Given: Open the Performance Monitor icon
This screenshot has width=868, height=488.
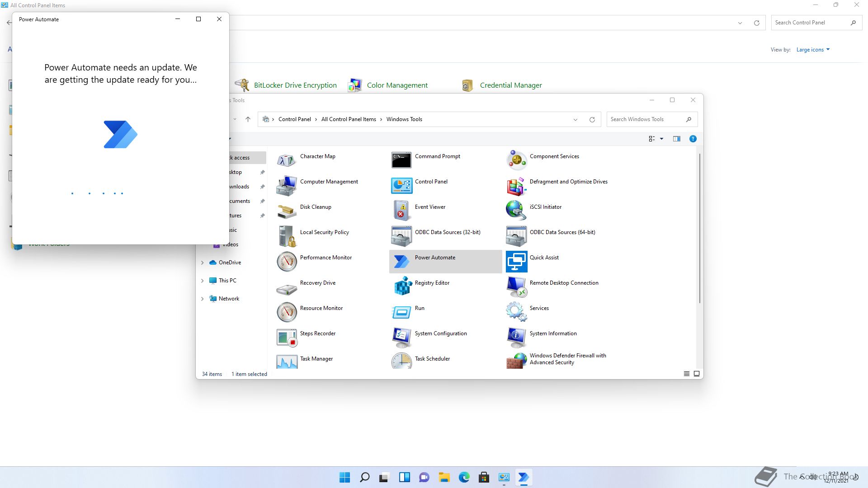Looking at the screenshot, I should click(x=287, y=261).
